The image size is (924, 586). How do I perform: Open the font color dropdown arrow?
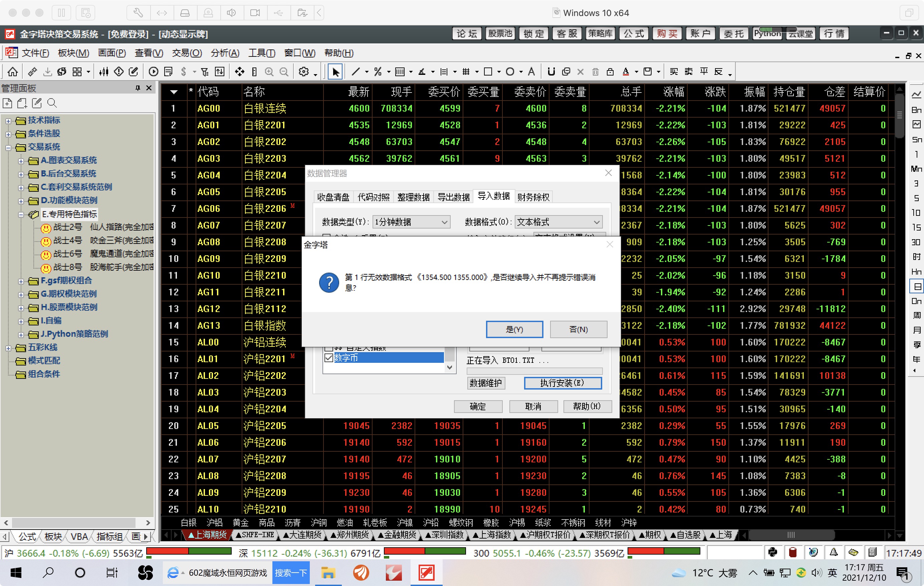point(636,72)
